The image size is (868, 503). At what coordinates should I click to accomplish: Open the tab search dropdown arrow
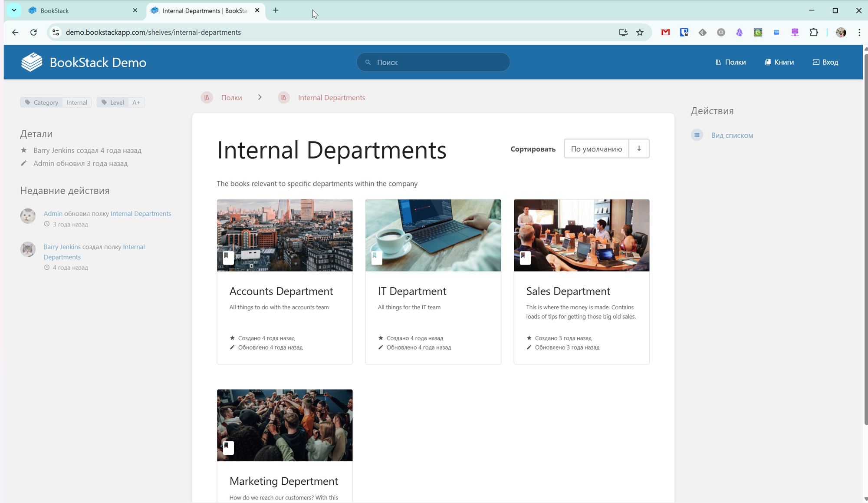point(14,10)
